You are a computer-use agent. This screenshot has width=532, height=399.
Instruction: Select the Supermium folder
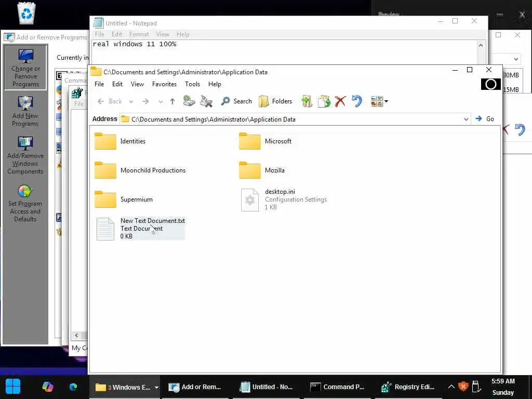point(124,199)
